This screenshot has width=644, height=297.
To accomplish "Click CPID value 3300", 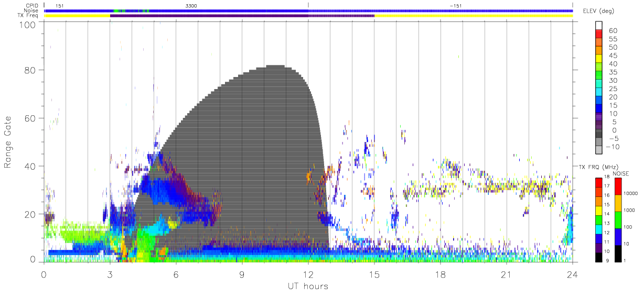I will pyautogui.click(x=191, y=5).
